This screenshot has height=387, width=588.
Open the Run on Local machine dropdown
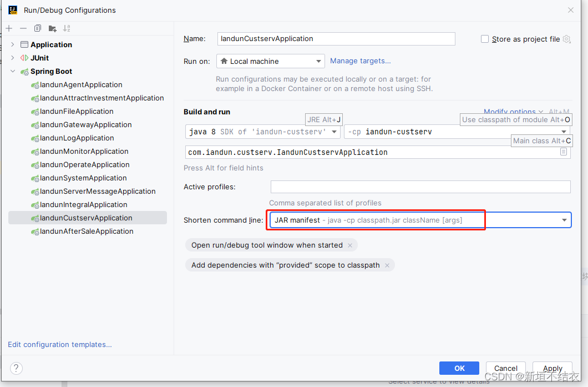pos(270,61)
